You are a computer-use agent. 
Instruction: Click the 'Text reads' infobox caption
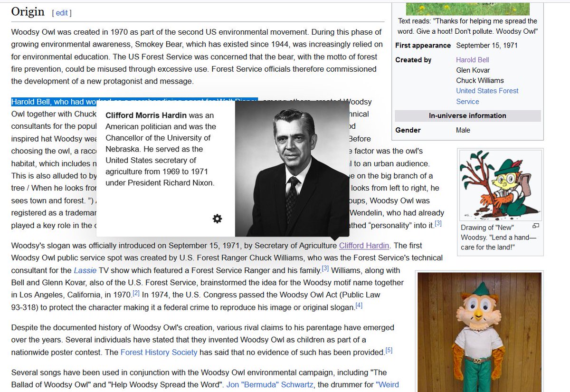point(467,26)
